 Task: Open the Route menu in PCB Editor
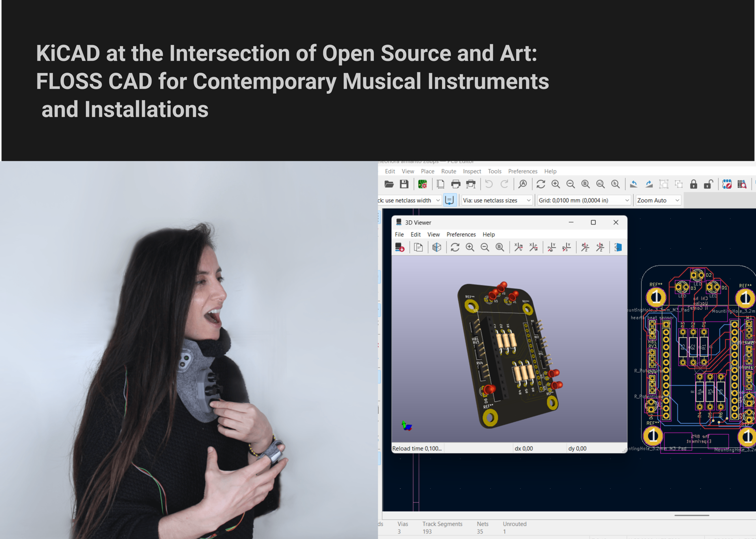[448, 171]
